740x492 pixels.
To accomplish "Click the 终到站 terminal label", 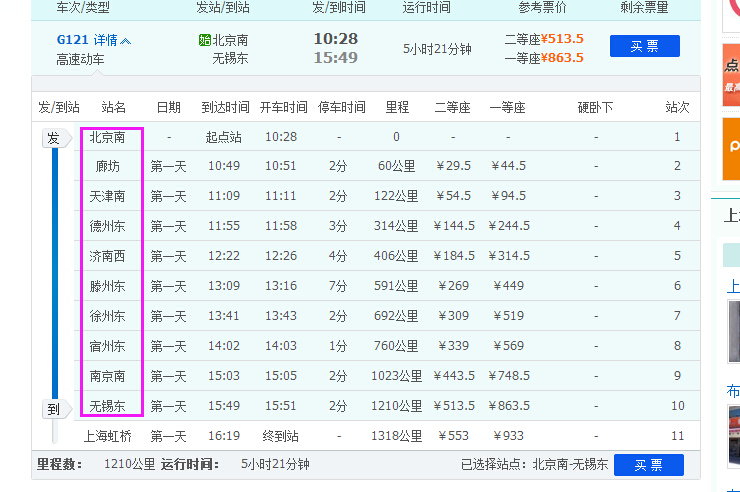I will [280, 436].
